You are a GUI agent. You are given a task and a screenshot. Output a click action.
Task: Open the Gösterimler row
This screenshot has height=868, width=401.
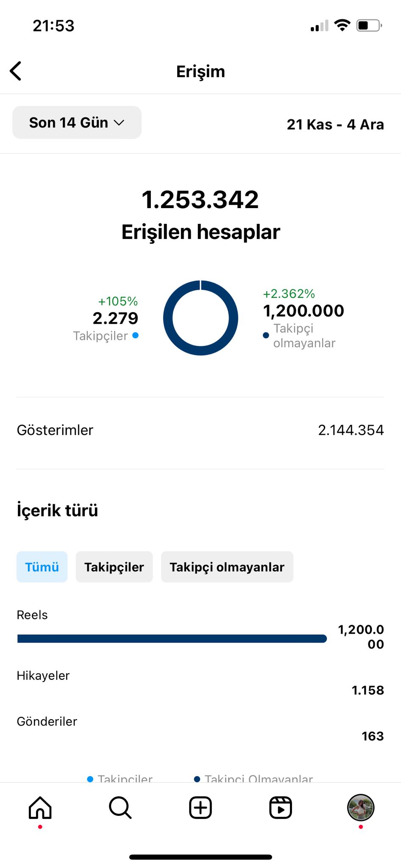pyautogui.click(x=200, y=430)
